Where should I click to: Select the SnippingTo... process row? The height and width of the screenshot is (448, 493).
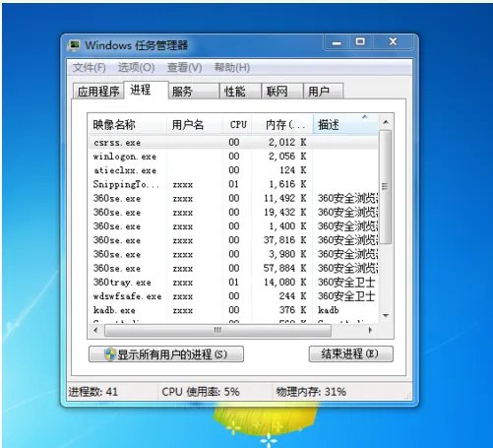(x=233, y=184)
